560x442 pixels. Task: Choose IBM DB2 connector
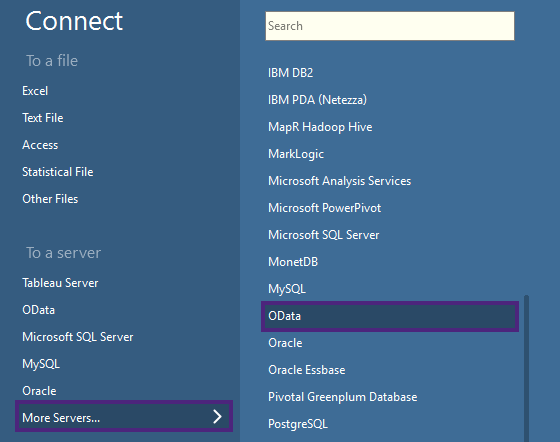click(290, 73)
